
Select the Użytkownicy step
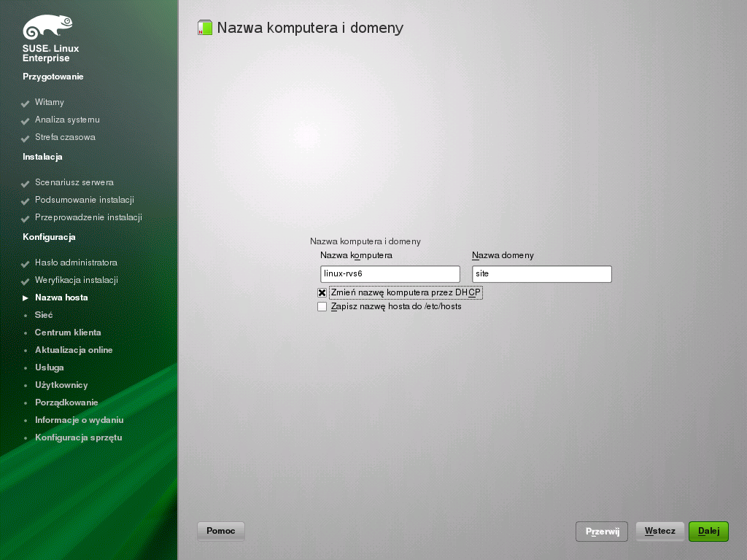[61, 385]
